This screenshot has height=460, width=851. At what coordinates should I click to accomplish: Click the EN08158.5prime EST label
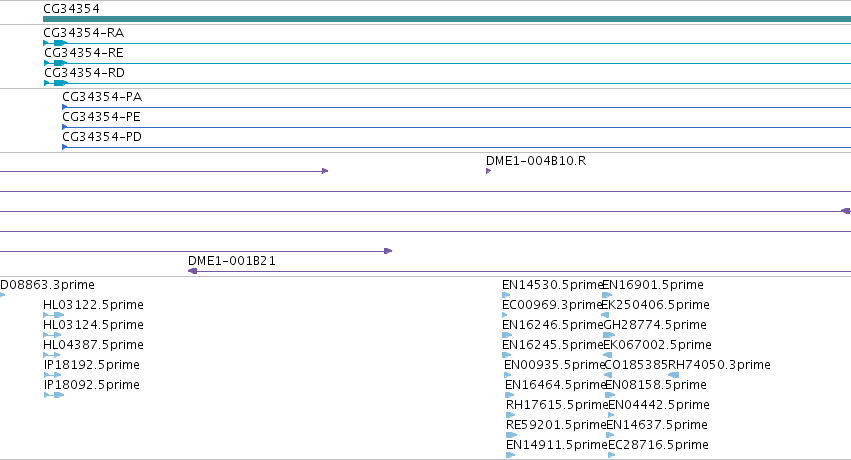[x=656, y=385]
